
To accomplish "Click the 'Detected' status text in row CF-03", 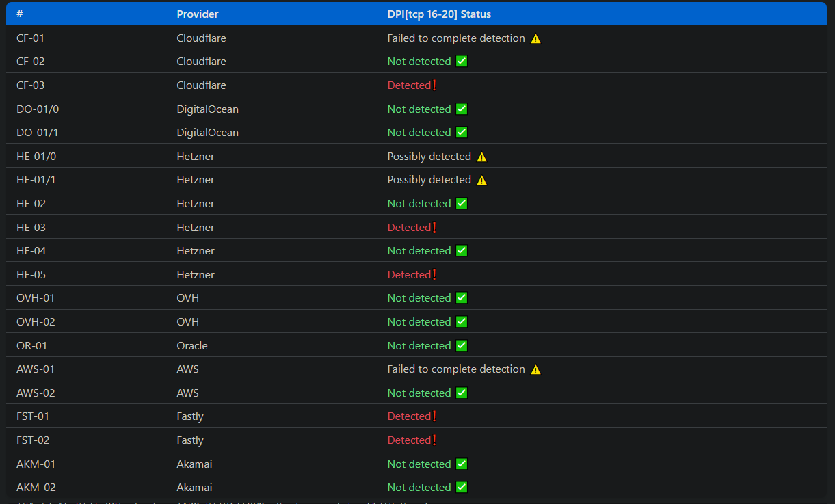I will (409, 85).
